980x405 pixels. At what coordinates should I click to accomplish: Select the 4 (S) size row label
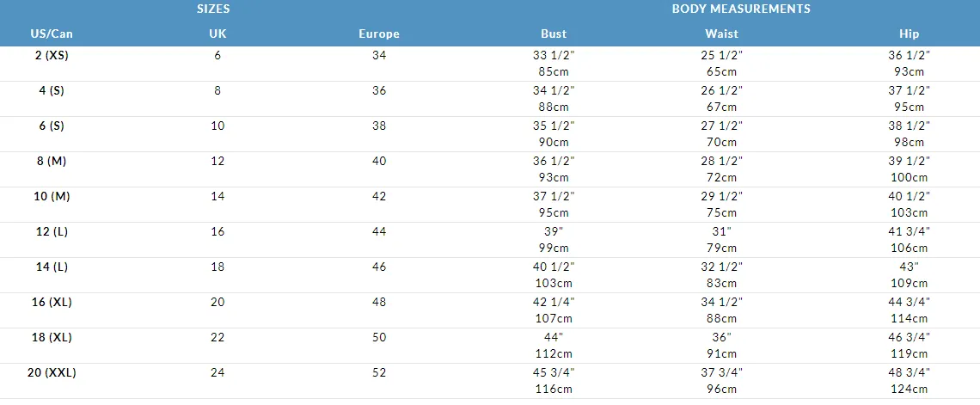[x=52, y=90]
